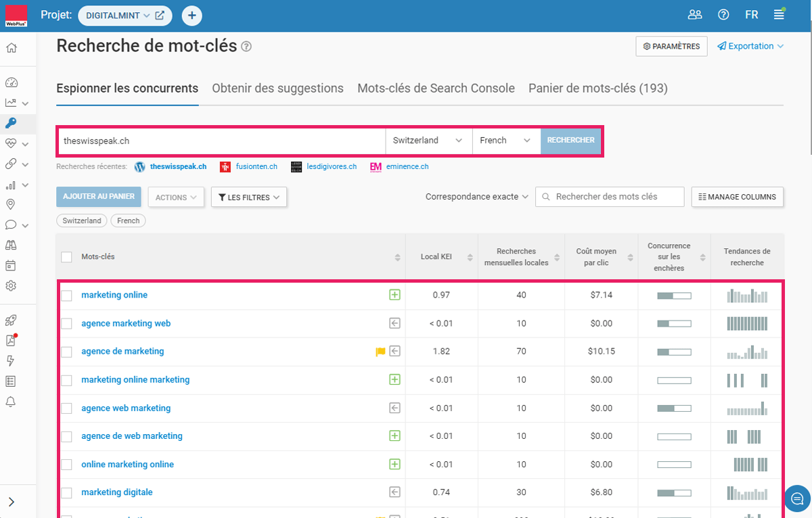Open the notifications bell icon in sidebar
This screenshot has width=812, height=518.
pos(11,402)
